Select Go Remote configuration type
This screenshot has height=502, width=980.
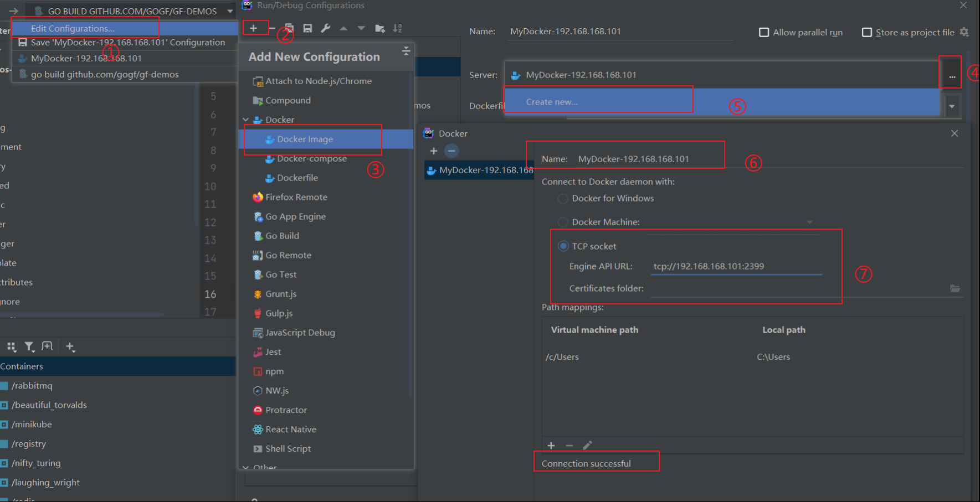tap(326, 255)
